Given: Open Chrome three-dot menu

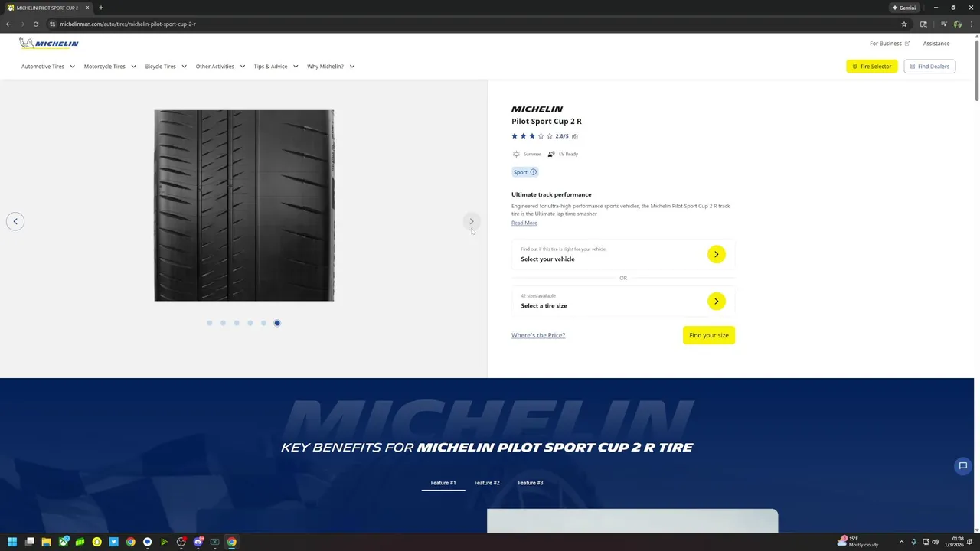Looking at the screenshot, I should click(971, 24).
